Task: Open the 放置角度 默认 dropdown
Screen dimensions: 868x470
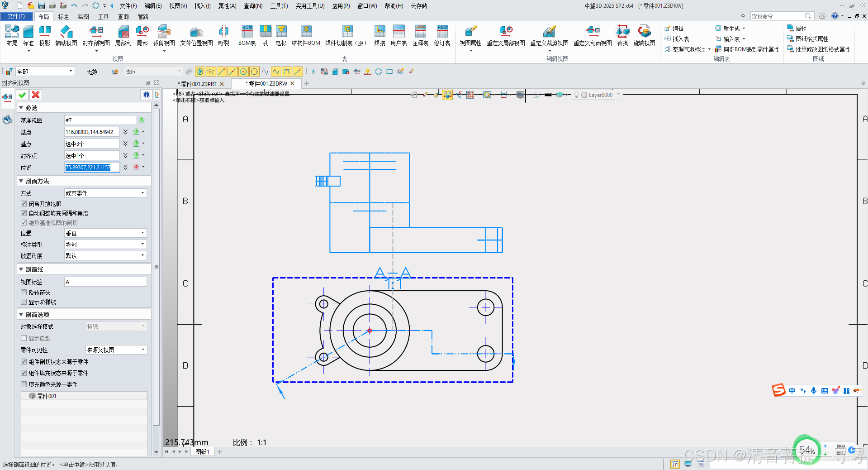Action: [105, 256]
